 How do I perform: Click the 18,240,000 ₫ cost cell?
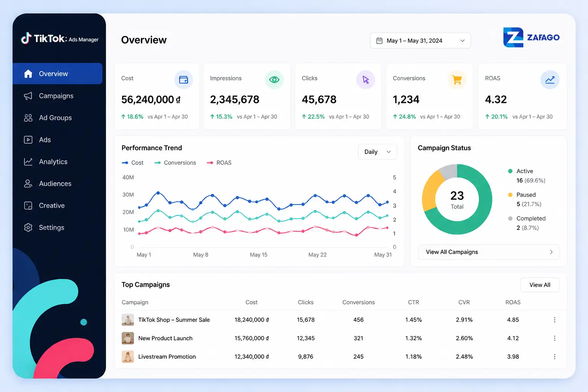click(x=252, y=320)
